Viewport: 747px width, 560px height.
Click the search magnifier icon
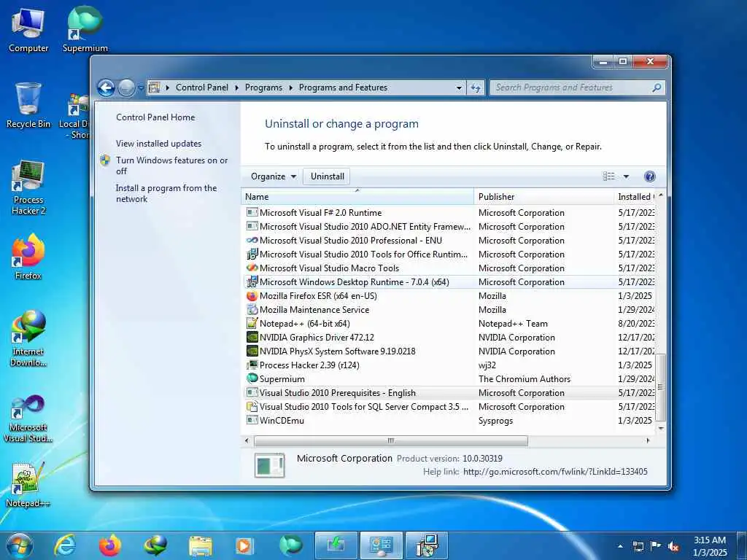click(x=657, y=87)
